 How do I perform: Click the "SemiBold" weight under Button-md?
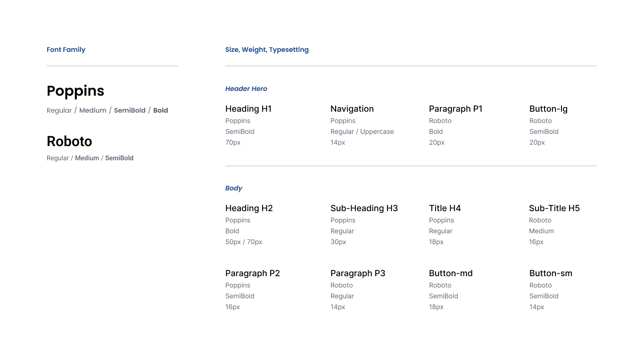pos(444,296)
